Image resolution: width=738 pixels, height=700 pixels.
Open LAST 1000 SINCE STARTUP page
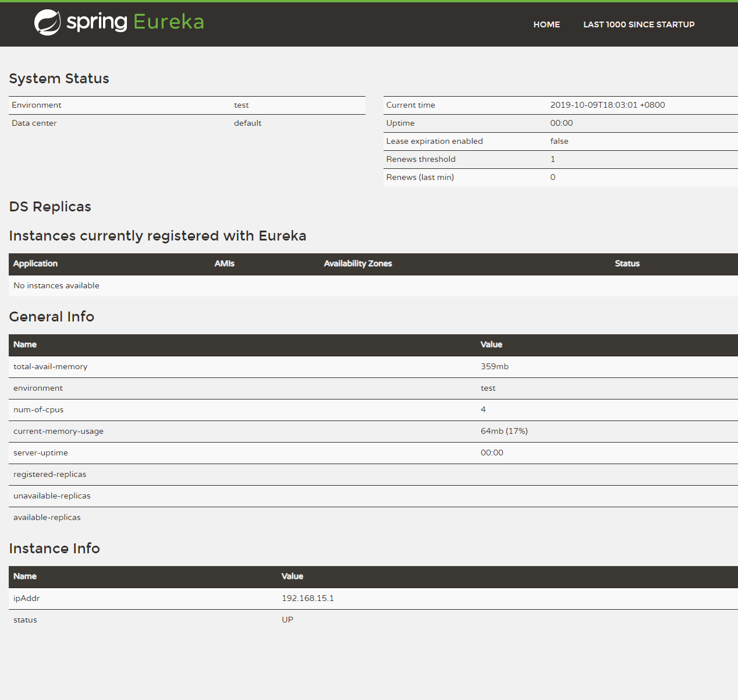click(639, 24)
